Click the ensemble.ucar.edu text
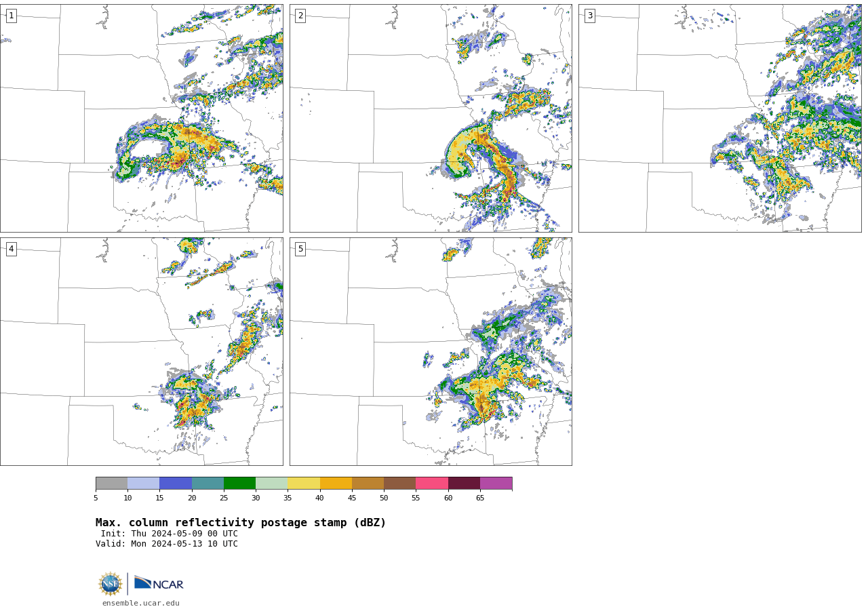 (x=141, y=604)
